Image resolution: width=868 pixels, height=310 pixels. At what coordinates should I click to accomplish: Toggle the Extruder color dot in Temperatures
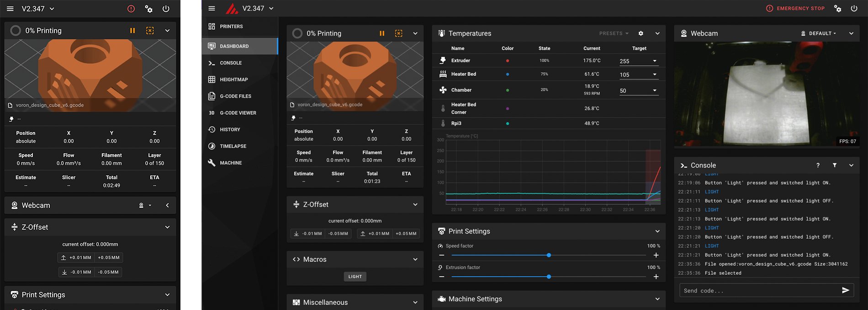[x=508, y=60]
